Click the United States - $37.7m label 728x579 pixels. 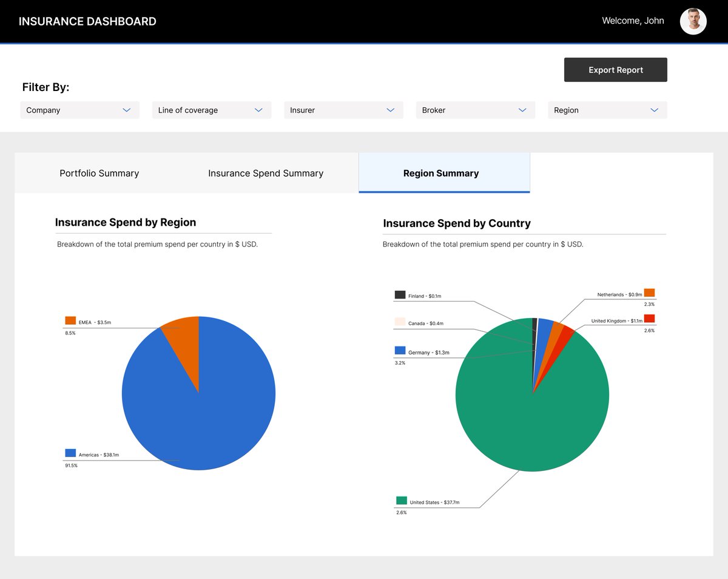434,503
